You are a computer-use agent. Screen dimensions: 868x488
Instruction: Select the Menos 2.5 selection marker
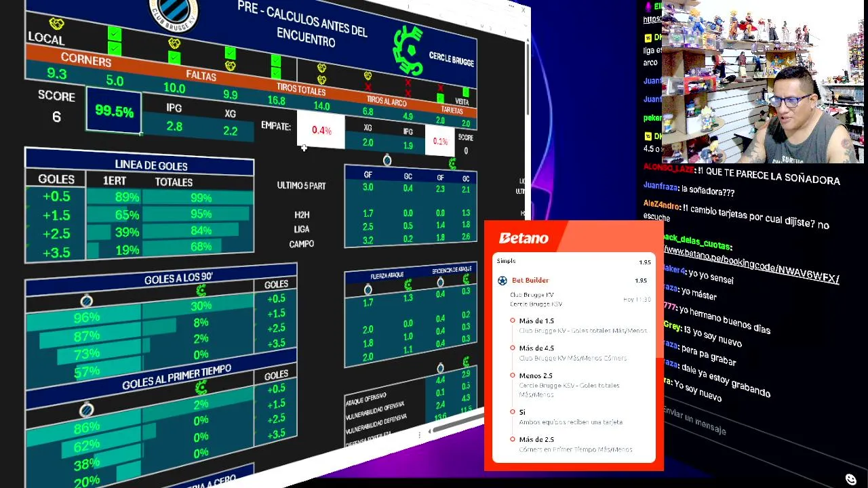point(513,375)
